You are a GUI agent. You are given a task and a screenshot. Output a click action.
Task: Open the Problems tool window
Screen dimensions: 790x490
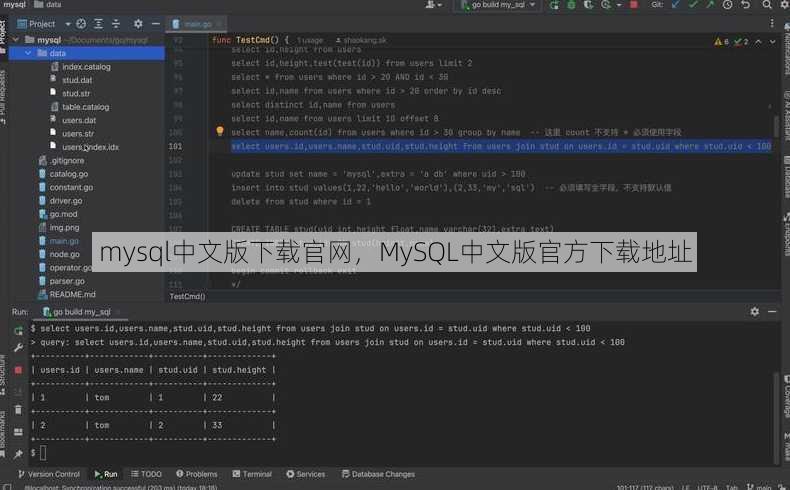[196, 474]
